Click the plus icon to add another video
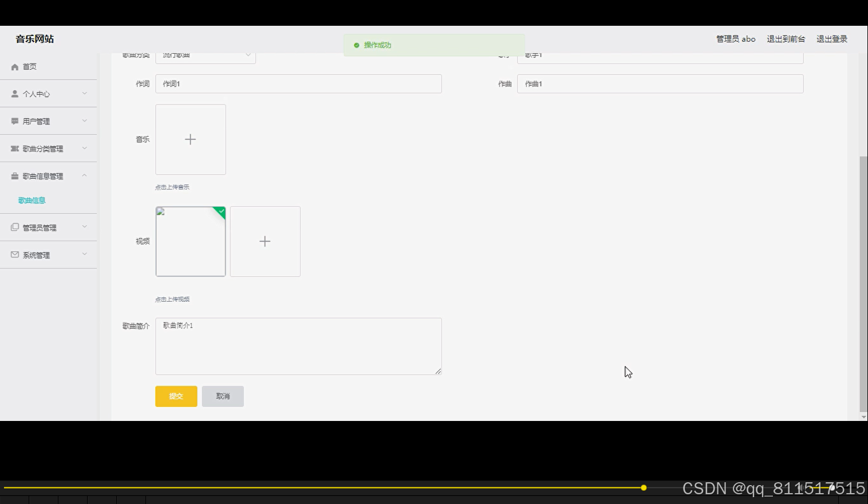Viewport: 868px width, 504px height. click(265, 242)
